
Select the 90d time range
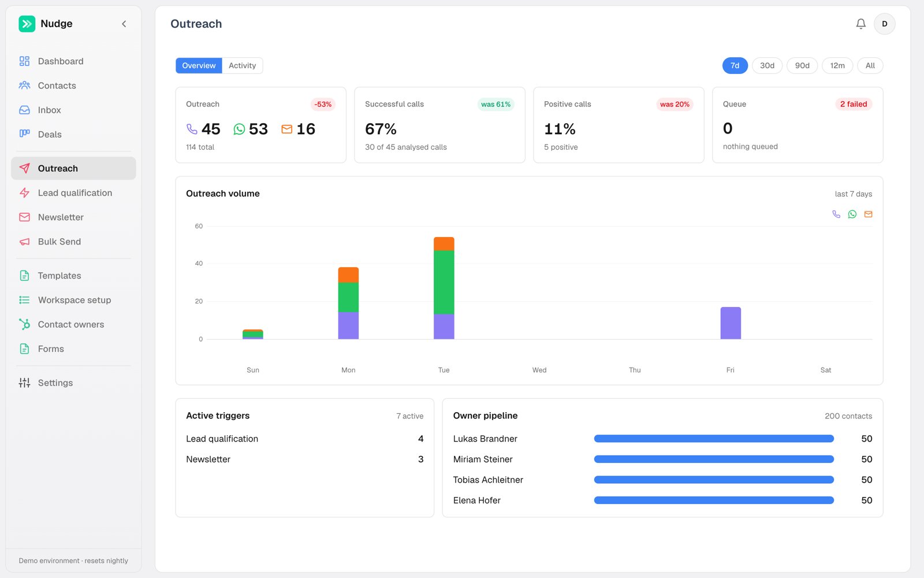[x=802, y=65]
